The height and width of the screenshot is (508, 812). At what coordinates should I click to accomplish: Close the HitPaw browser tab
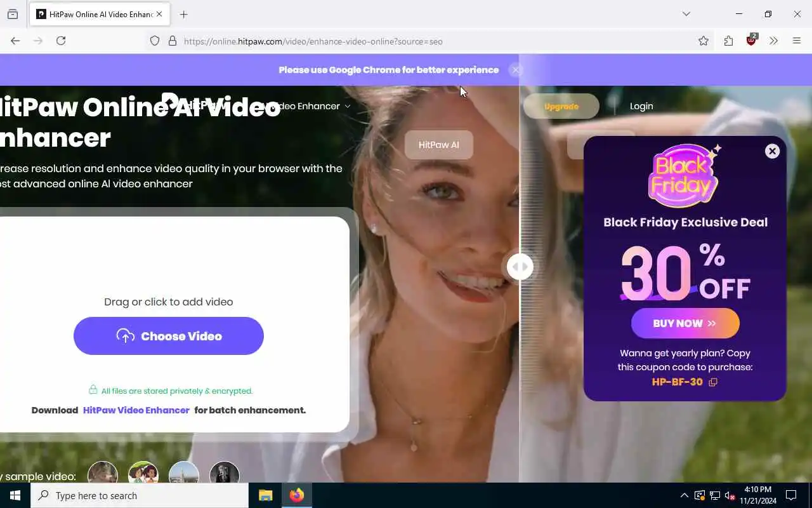coord(159,14)
